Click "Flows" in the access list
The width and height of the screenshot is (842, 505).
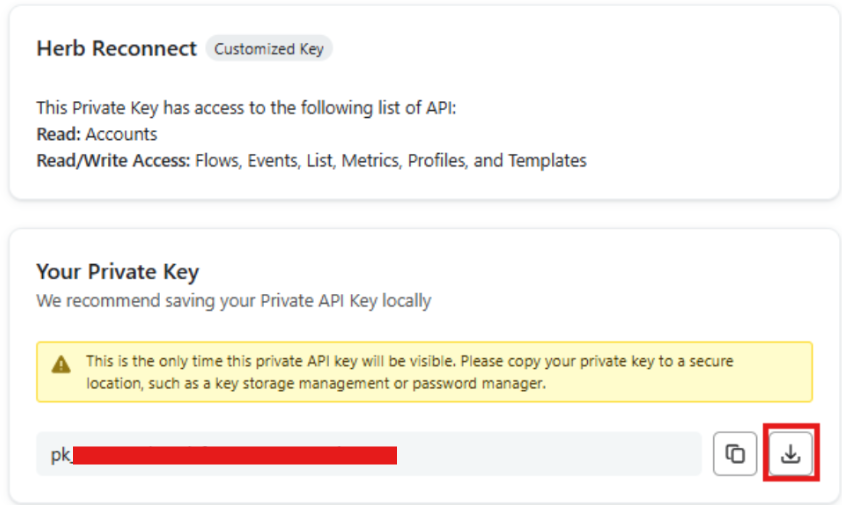click(216, 160)
